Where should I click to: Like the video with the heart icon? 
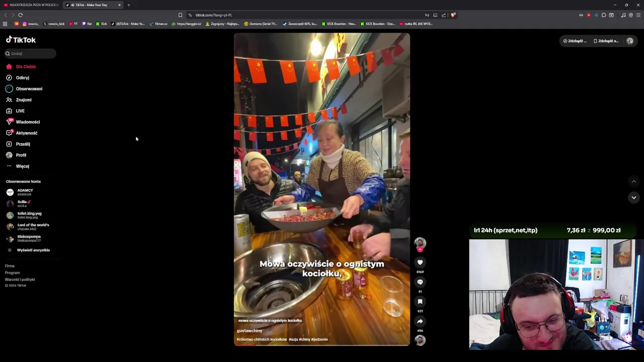[x=420, y=262]
